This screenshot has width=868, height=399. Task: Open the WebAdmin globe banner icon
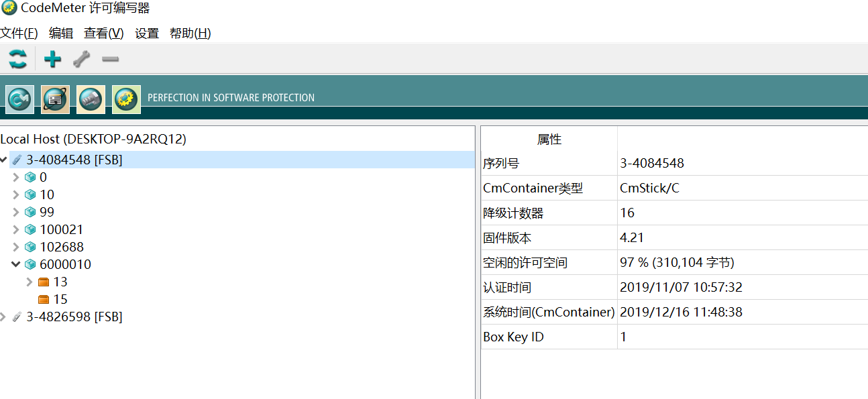(55, 99)
